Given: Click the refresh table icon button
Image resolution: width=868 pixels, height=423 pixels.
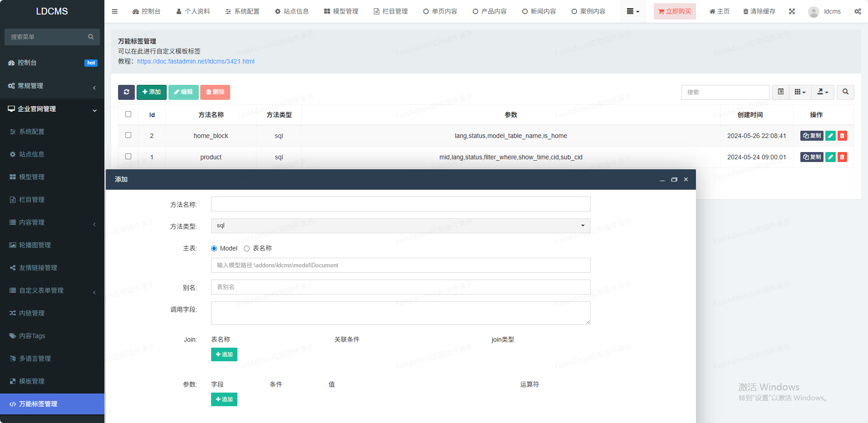Looking at the screenshot, I should tap(126, 92).
